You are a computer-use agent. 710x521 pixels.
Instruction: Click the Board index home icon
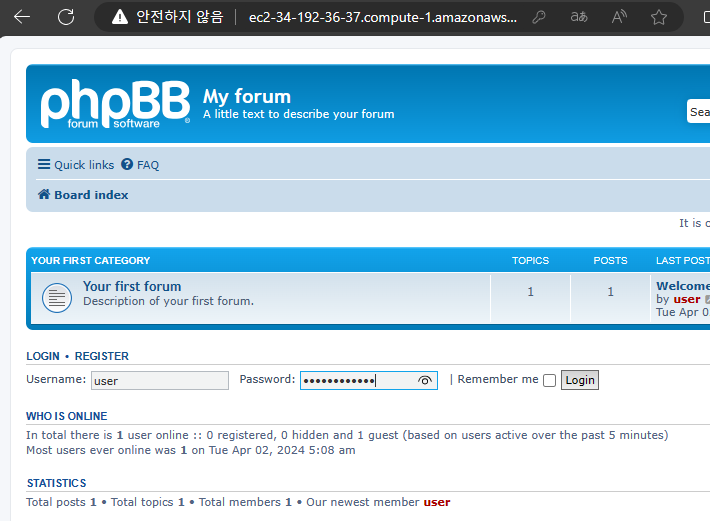click(44, 194)
